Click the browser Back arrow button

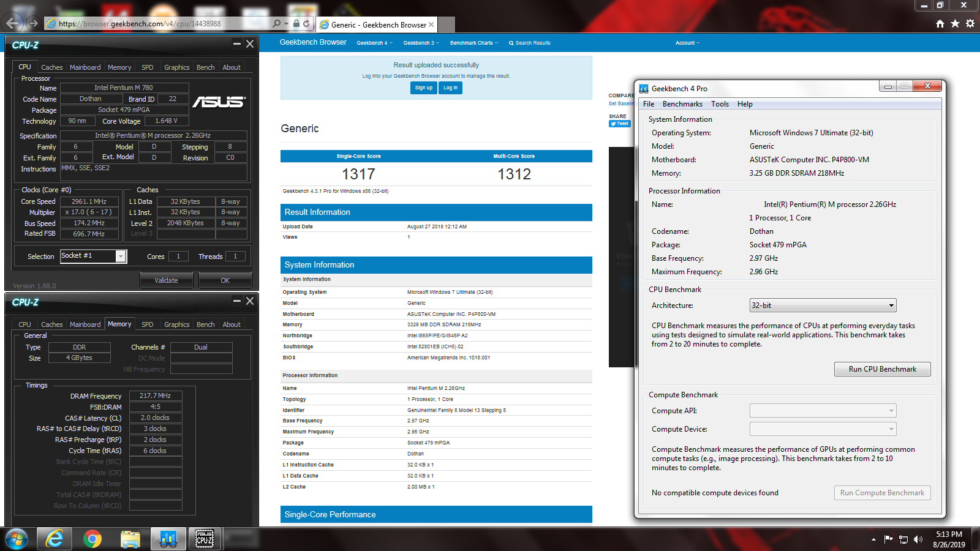click(12, 23)
